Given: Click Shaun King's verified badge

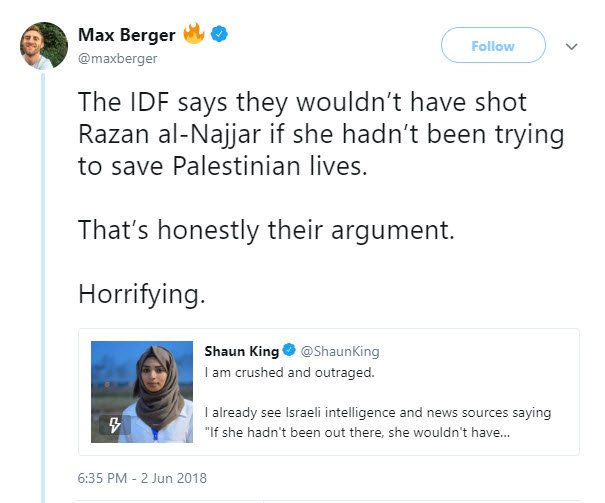Looking at the screenshot, I should point(289,350).
